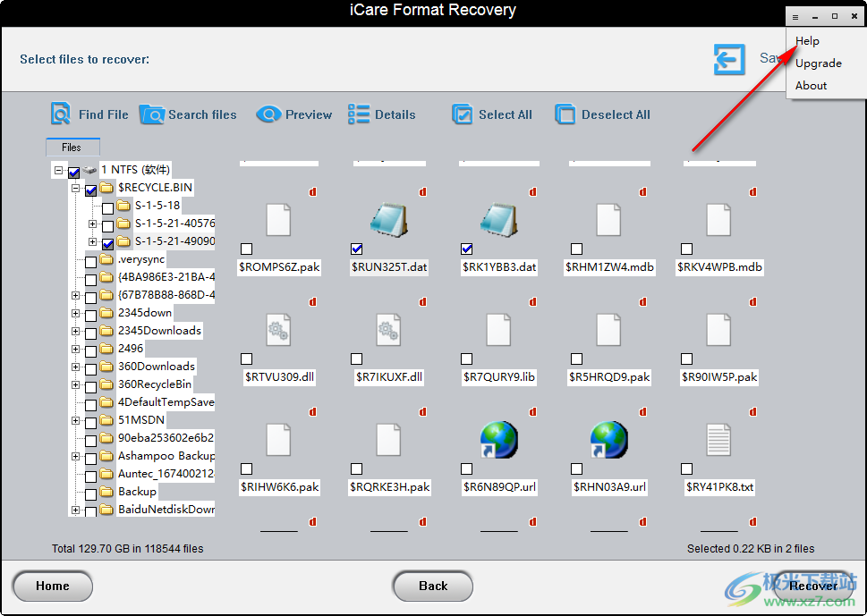Viewport: 867px width, 616px height.
Task: Open the Find File tool
Action: [89, 114]
